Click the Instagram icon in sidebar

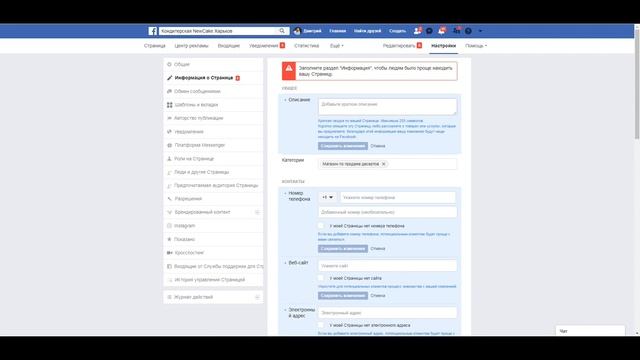(169, 226)
